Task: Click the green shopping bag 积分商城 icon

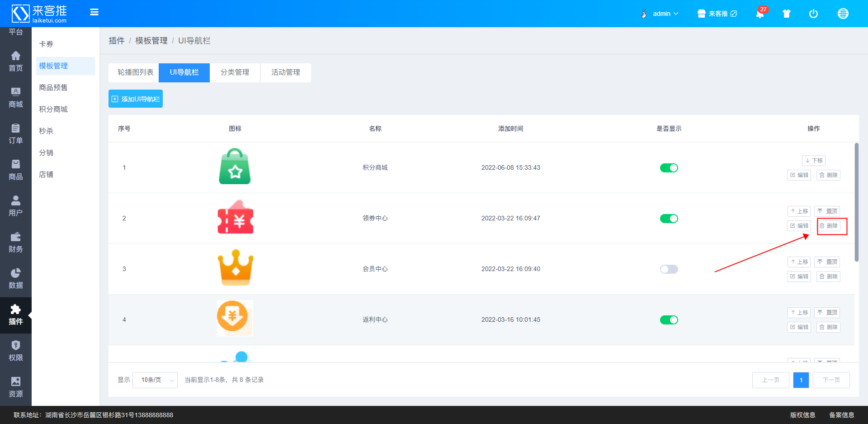Action: [235, 167]
